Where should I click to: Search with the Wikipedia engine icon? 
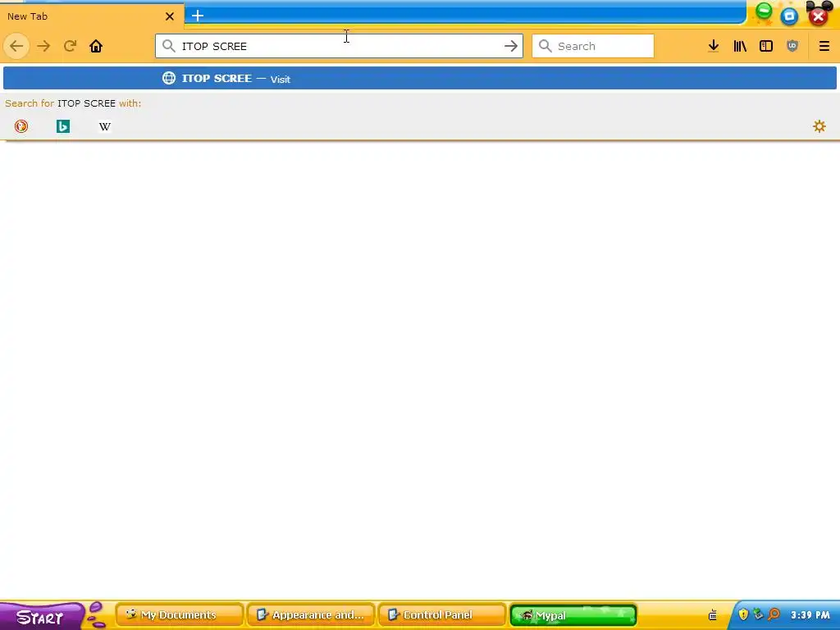[x=105, y=126]
